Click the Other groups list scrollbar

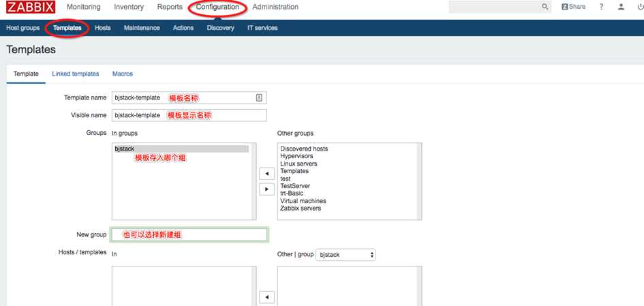tap(419, 181)
